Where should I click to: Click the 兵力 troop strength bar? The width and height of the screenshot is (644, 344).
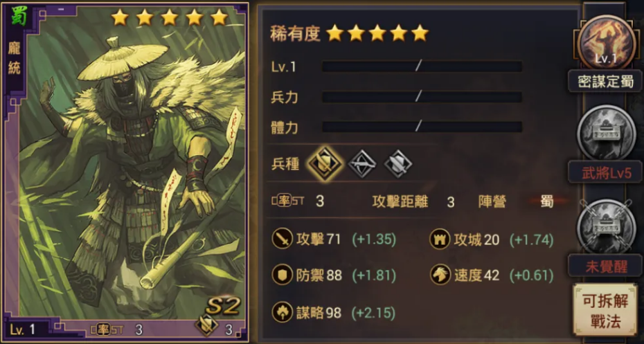click(x=422, y=97)
